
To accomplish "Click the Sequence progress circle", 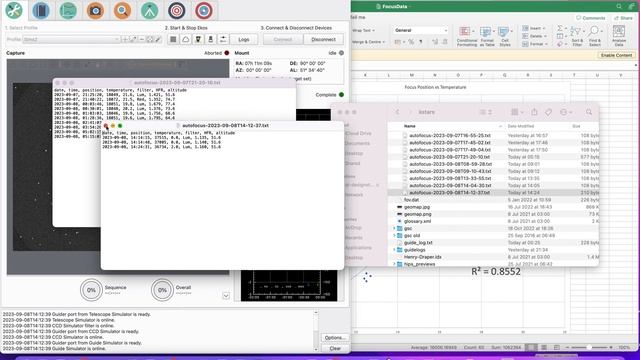I will pyautogui.click(x=91, y=290).
